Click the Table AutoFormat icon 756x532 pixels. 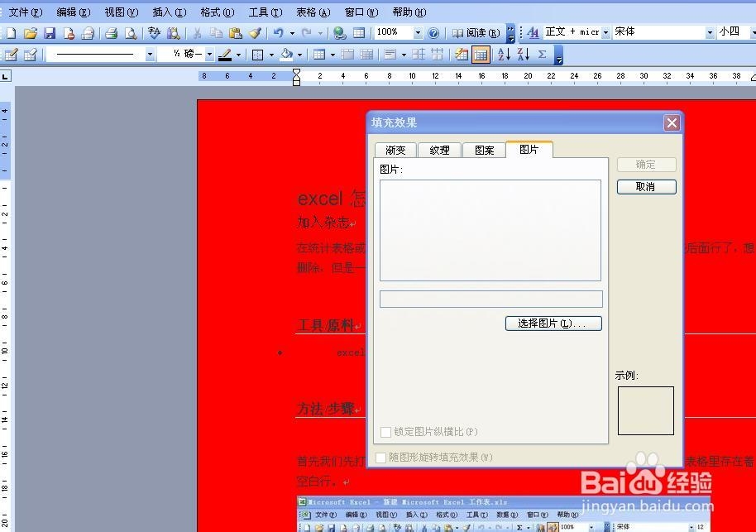pos(462,55)
